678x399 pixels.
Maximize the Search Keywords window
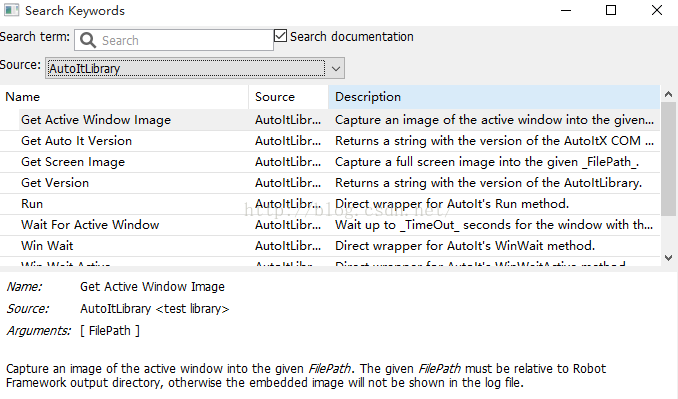point(611,10)
